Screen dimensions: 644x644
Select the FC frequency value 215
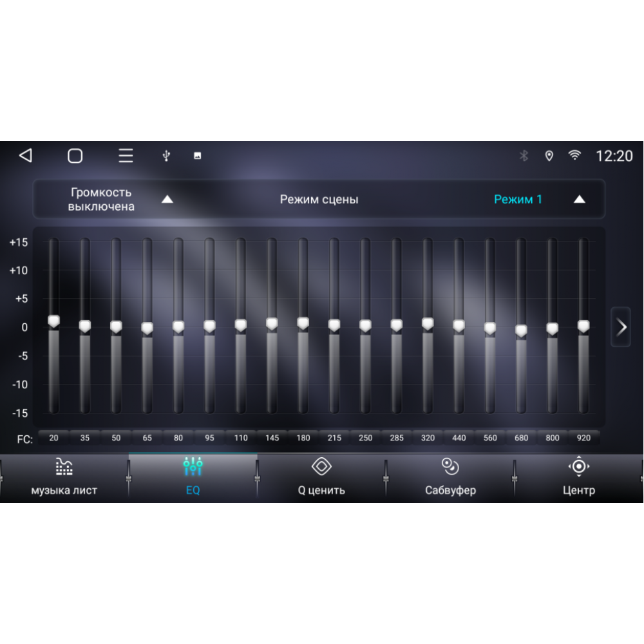tap(334, 438)
